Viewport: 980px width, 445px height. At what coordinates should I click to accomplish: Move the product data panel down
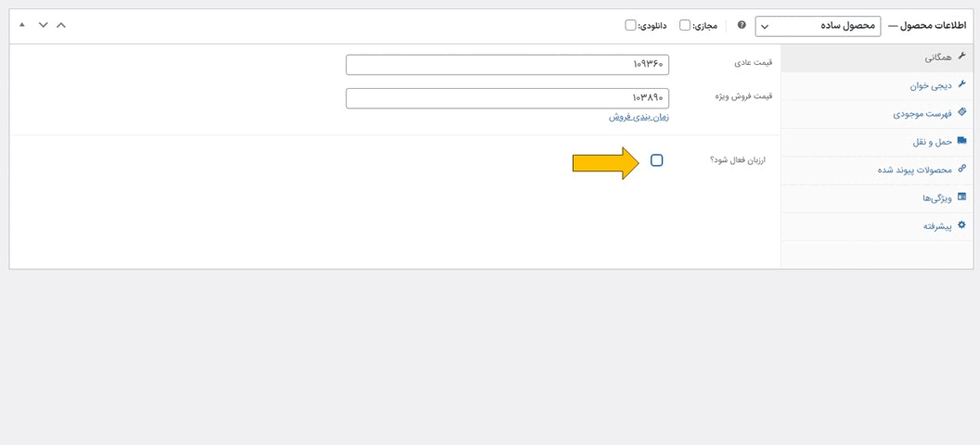(x=43, y=25)
